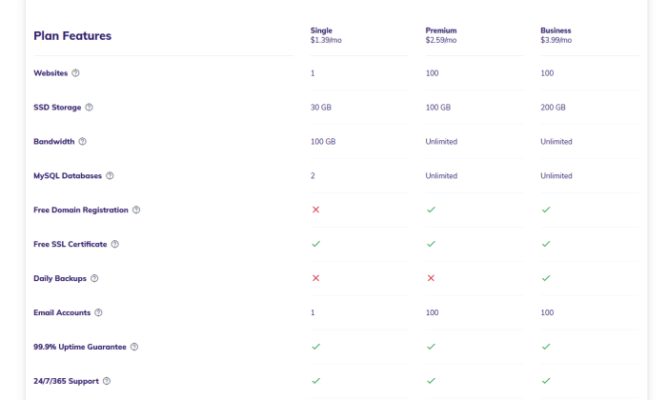Click the green check for Single Free SSL

316,244
